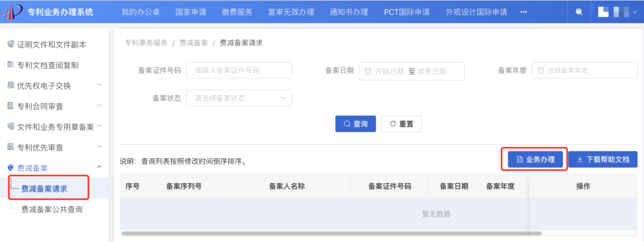Collapse the 费减备案 sidebar section
Screen dimensions: 644x242
click(x=99, y=168)
